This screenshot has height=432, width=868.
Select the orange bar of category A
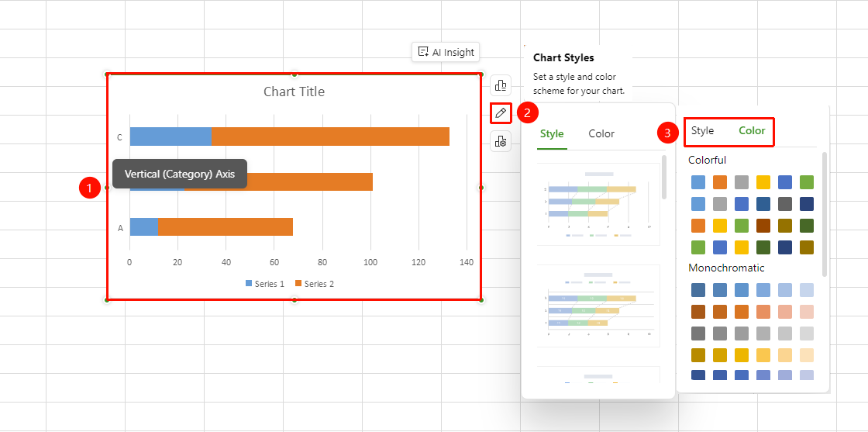click(226, 226)
